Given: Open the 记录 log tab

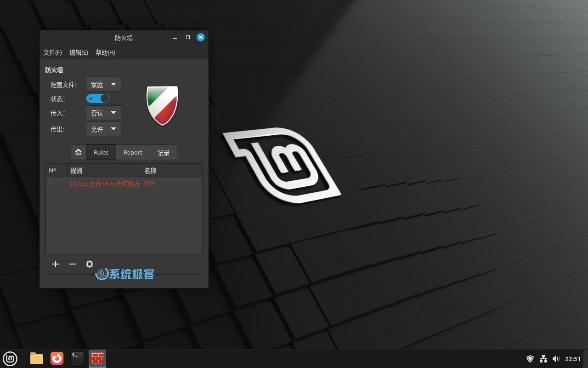Looking at the screenshot, I should pyautogui.click(x=164, y=152).
